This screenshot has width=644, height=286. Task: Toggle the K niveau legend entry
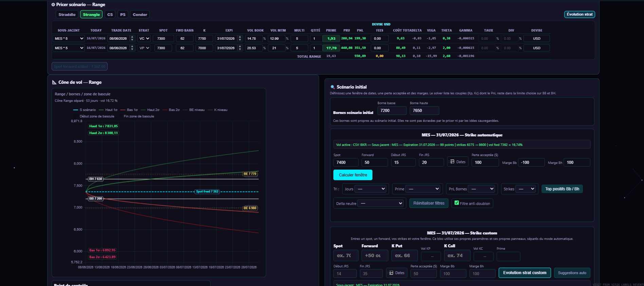(218, 110)
